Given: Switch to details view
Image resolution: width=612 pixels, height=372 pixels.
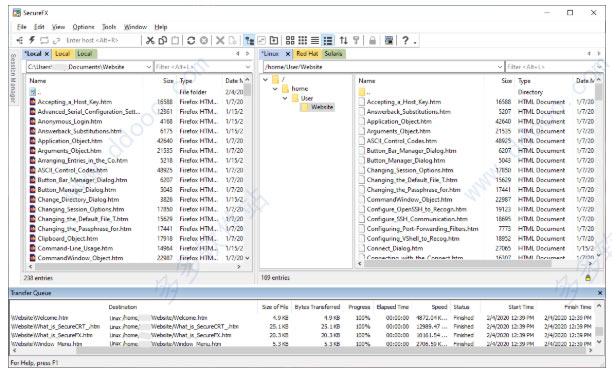Looking at the screenshot, I should pos(328,40).
